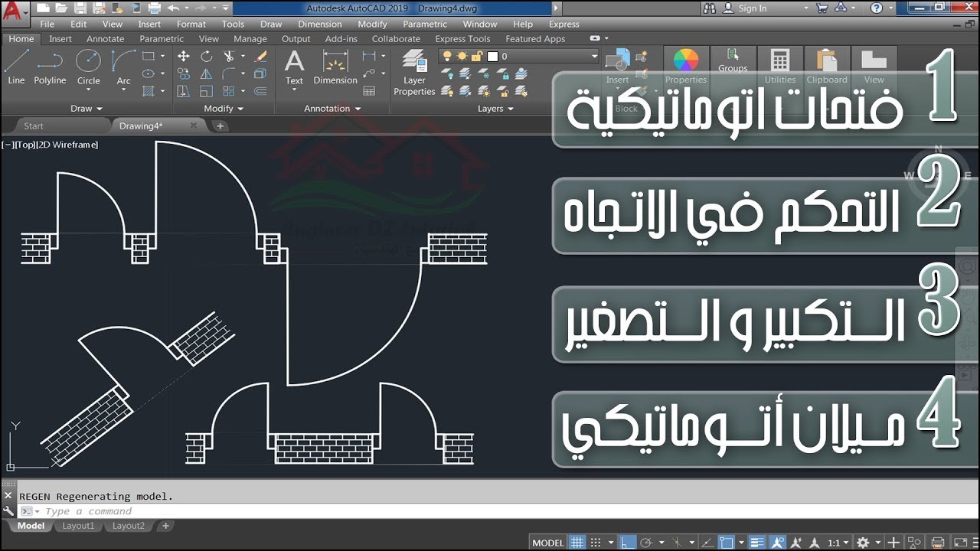980x551 pixels.
Task: Switch to the Annotate ribbon tab
Action: tap(105, 39)
